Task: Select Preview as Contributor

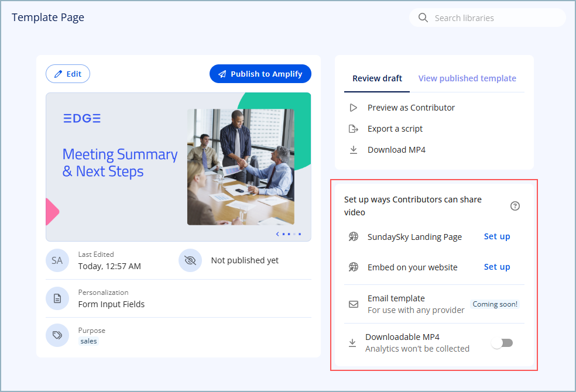Action: [411, 108]
